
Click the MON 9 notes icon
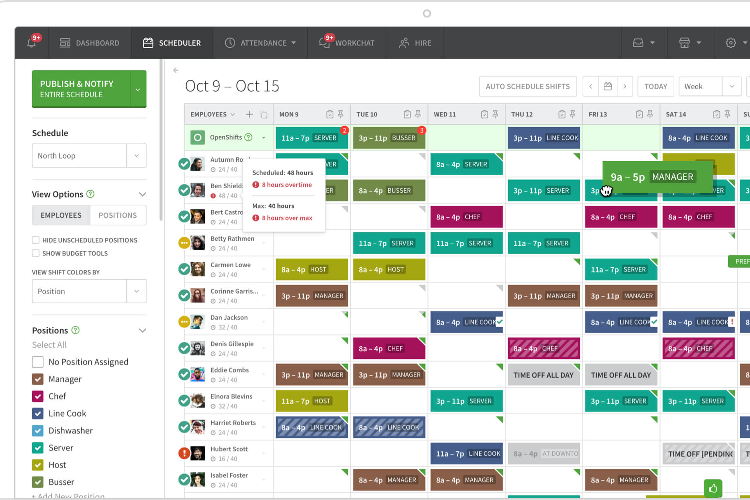coord(330,114)
